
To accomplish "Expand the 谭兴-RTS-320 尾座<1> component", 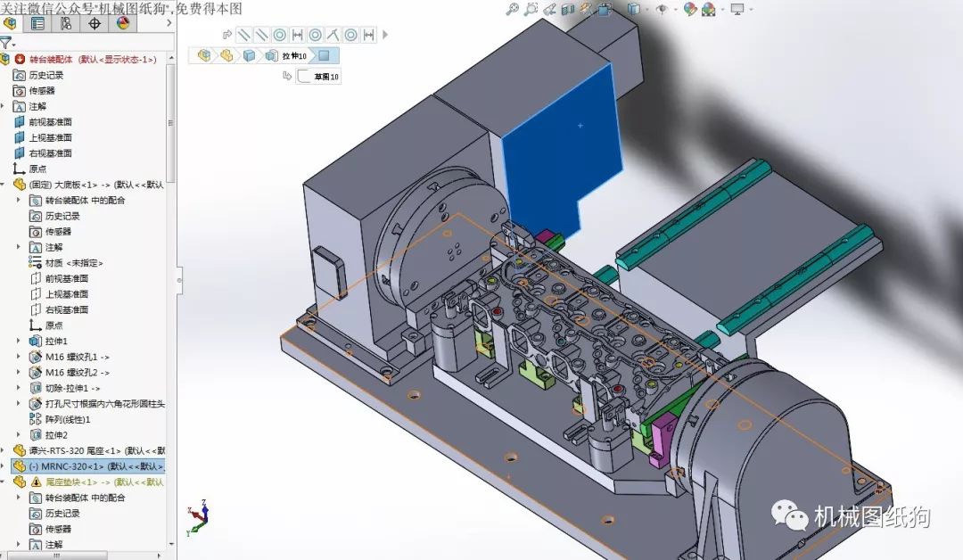I will click(x=3, y=450).
